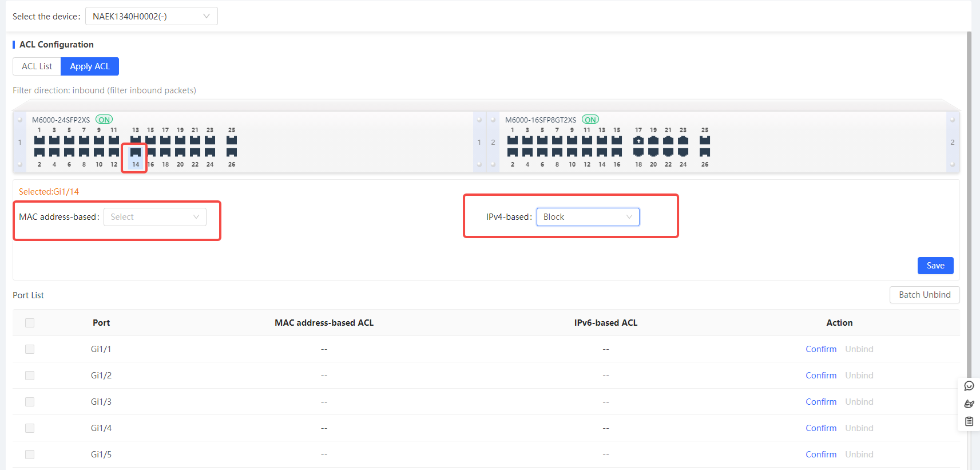Viewport: 980px width, 470px height.
Task: Select port 25 on the M6000-24SFP2XS panel
Action: 232,140
